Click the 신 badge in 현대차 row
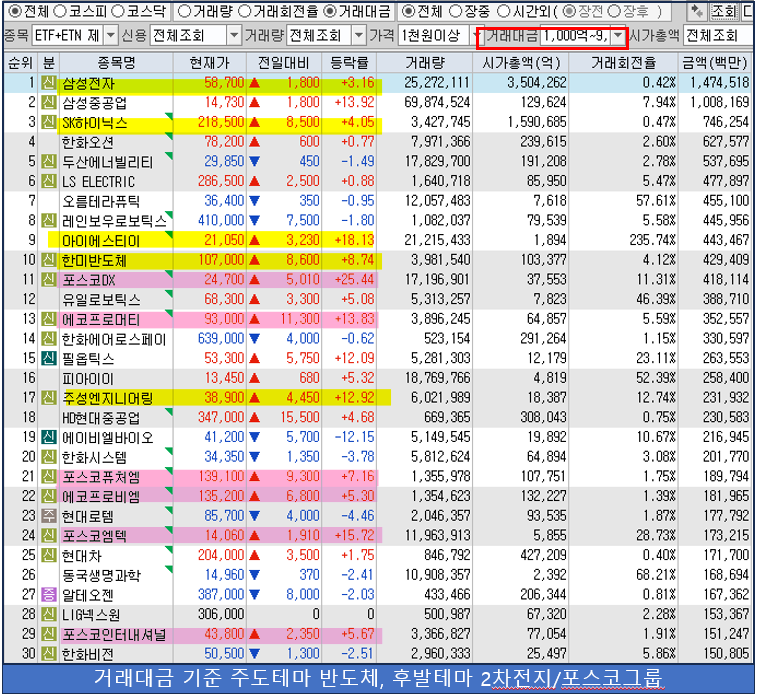The height and width of the screenshot is (700, 758). pyautogui.click(x=48, y=555)
